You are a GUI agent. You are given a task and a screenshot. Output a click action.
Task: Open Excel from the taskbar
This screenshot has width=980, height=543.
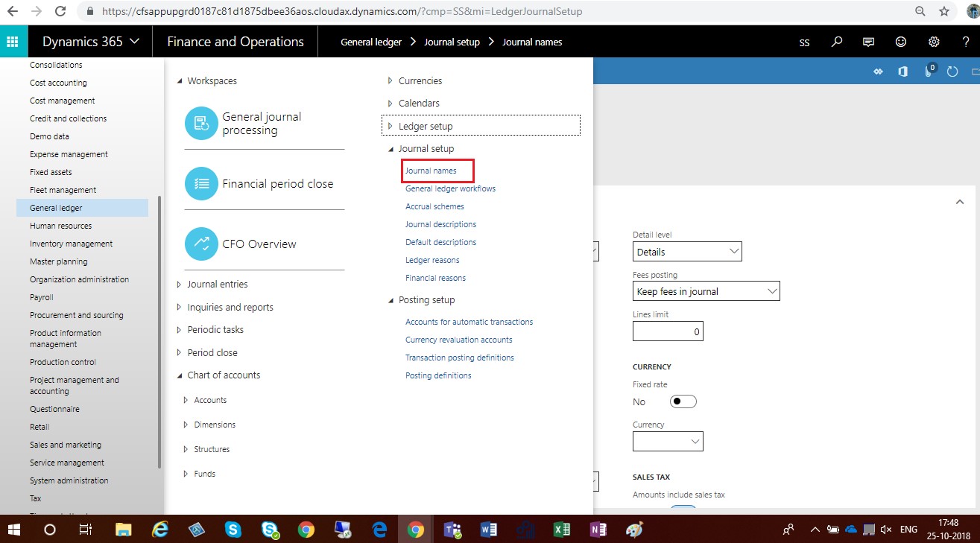point(561,530)
